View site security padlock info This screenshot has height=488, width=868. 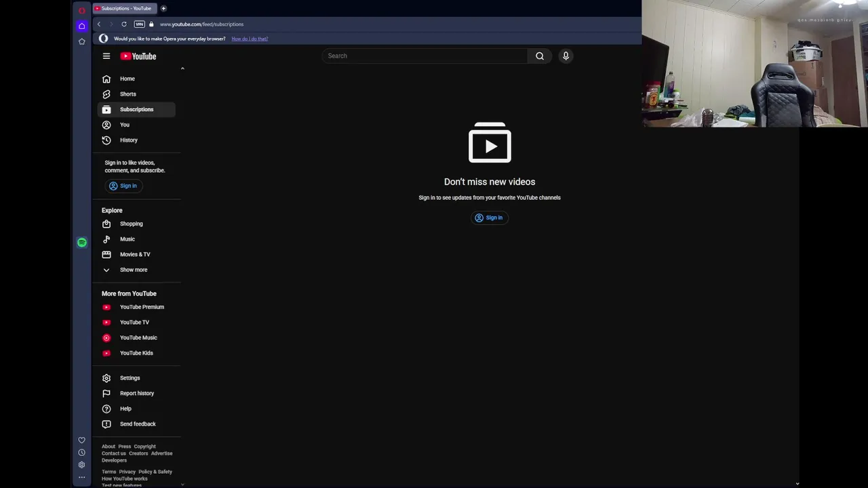pyautogui.click(x=151, y=24)
